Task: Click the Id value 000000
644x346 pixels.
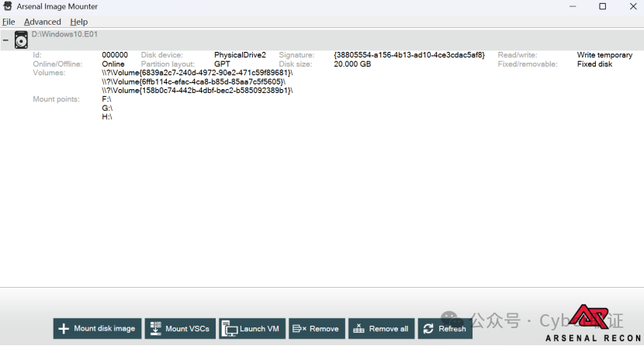Action: [115, 55]
